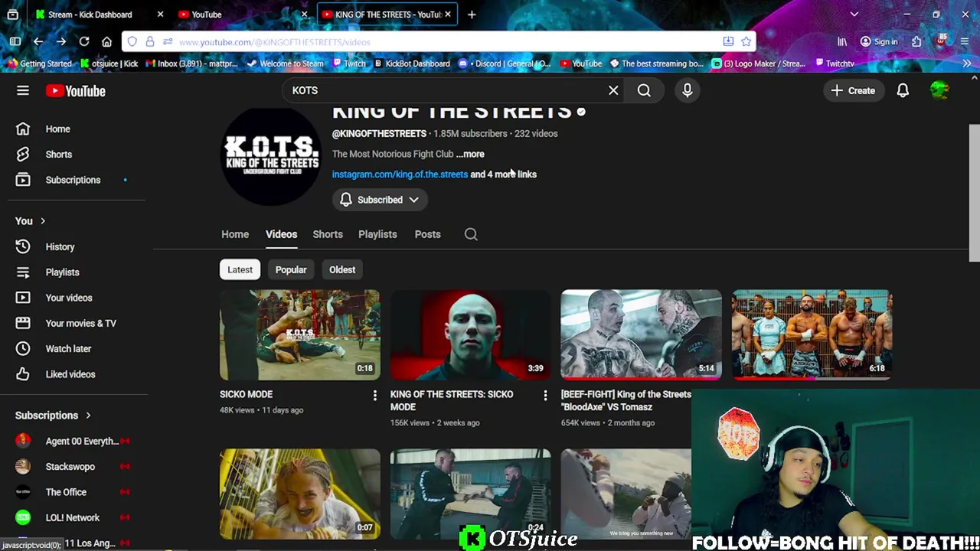Open the green account avatar menu
The width and height of the screenshot is (980, 551).
click(x=939, y=90)
